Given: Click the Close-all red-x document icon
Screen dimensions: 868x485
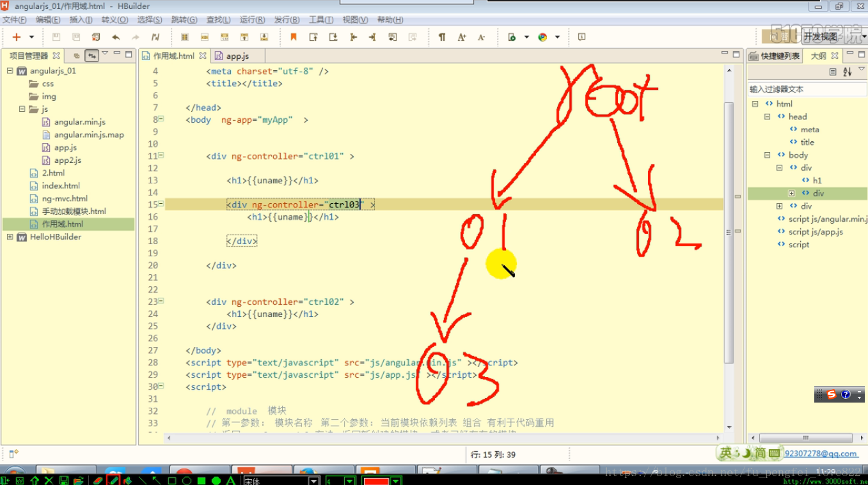Looking at the screenshot, I should [x=96, y=37].
